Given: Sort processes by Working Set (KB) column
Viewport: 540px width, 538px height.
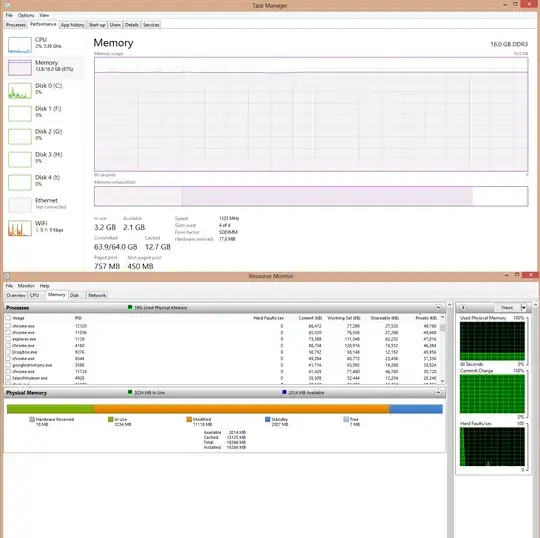Looking at the screenshot, I should (344, 318).
